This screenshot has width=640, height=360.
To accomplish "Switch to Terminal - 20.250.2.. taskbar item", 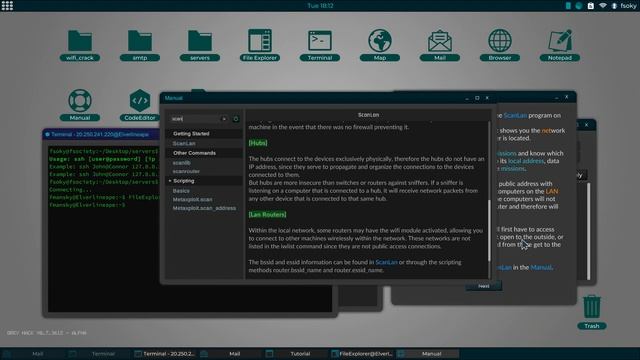I will [164, 353].
